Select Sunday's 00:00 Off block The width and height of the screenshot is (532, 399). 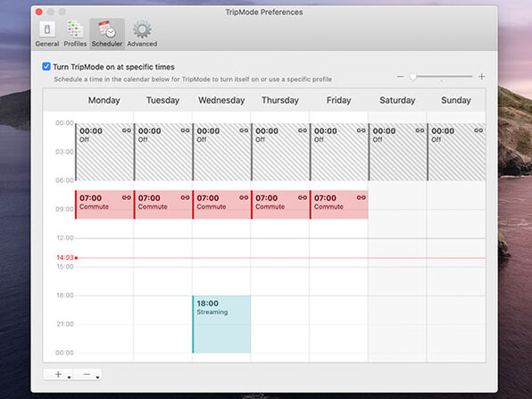[x=456, y=152]
